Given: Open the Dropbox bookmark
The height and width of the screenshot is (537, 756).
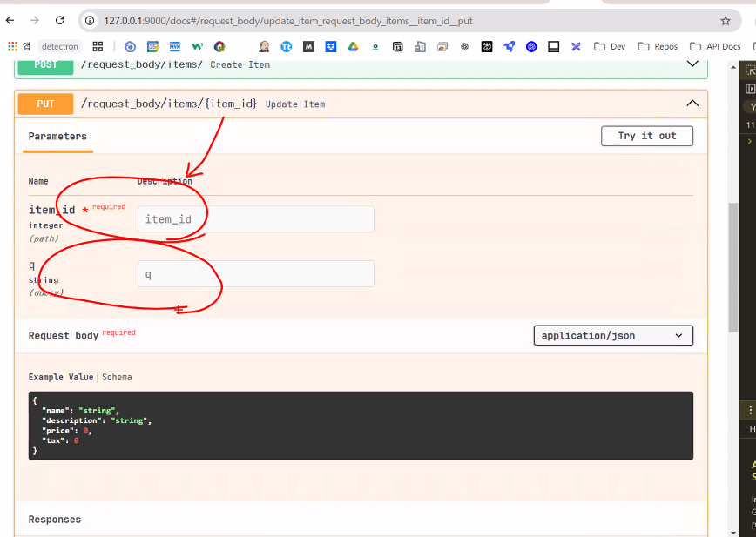Looking at the screenshot, I should tap(331, 46).
